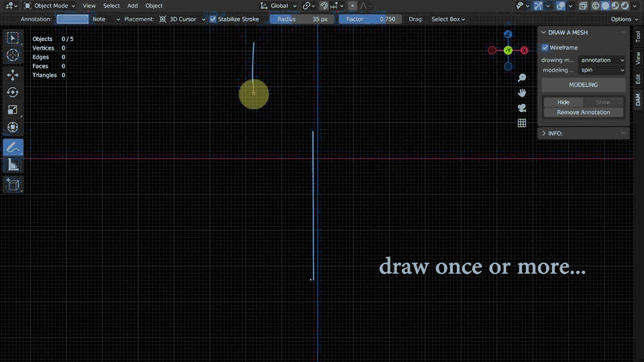Open the Global orientation dropdown
The width and height of the screenshot is (644, 362).
click(278, 6)
